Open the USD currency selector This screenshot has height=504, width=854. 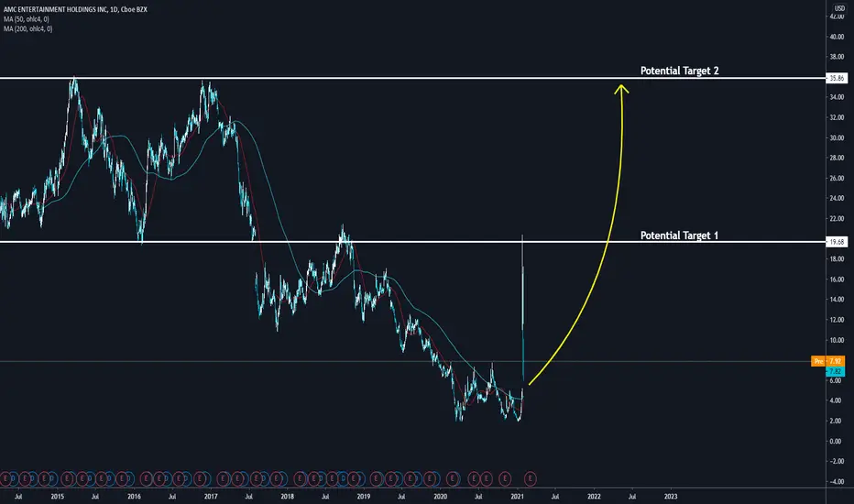click(839, 8)
